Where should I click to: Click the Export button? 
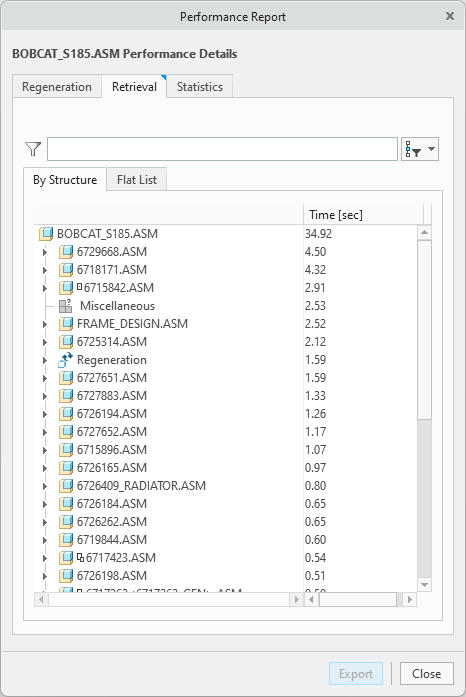356,674
